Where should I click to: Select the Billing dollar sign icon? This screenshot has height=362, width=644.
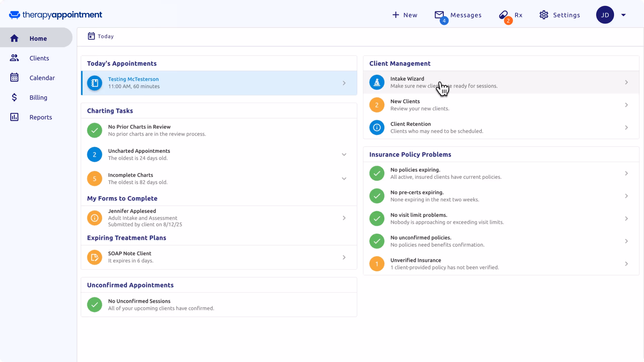click(x=14, y=97)
